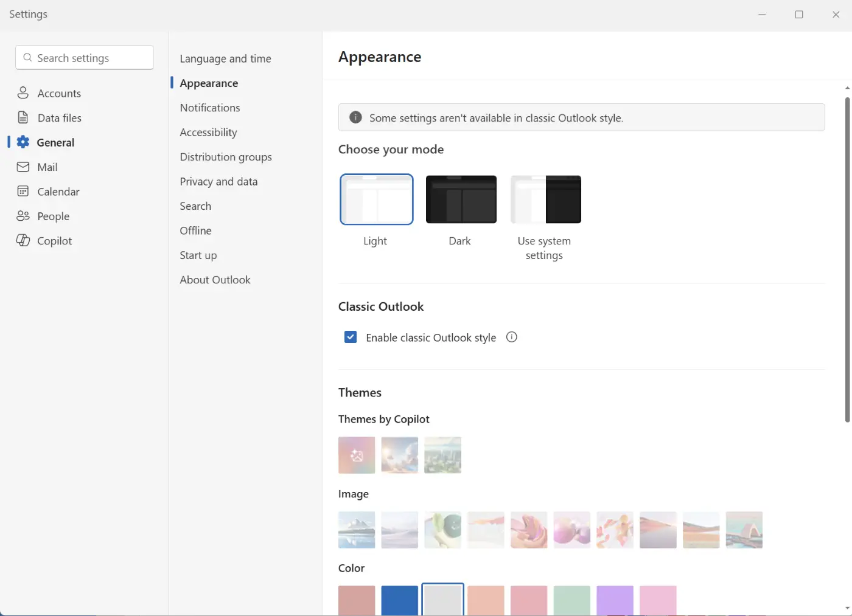The width and height of the screenshot is (852, 616).
Task: Open Offline settings
Action: (x=195, y=230)
